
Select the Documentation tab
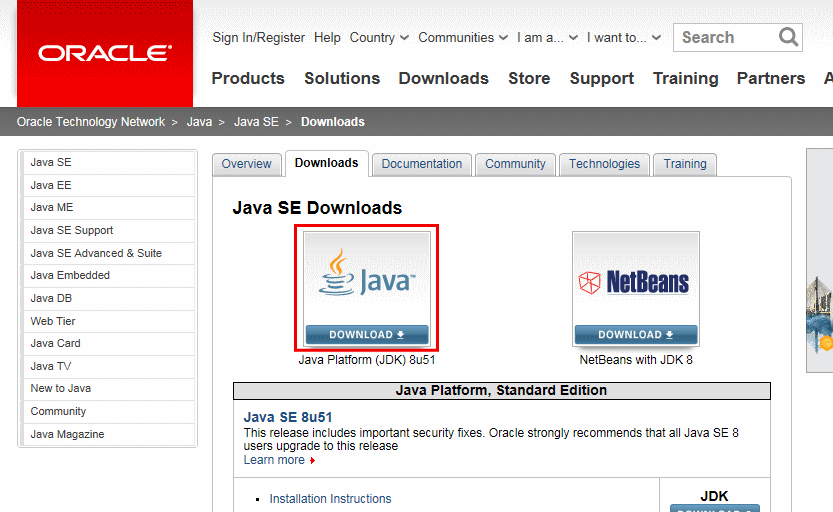click(422, 164)
